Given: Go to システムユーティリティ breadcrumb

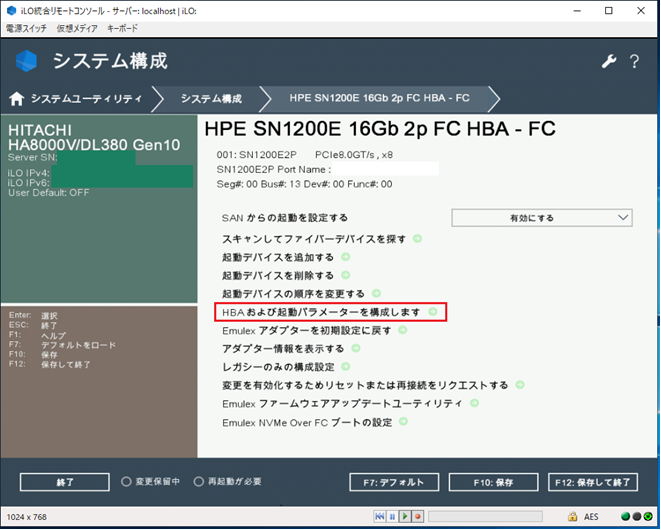Looking at the screenshot, I should (87, 99).
